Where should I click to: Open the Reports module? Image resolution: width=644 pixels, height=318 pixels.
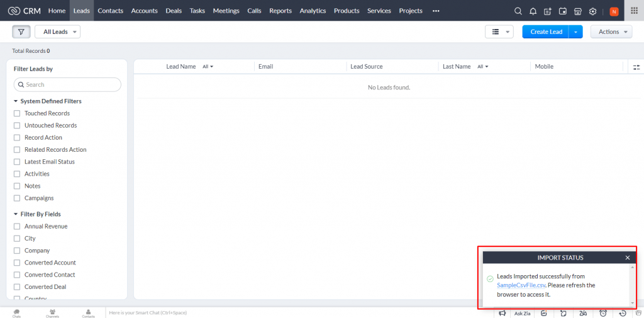pyautogui.click(x=280, y=11)
